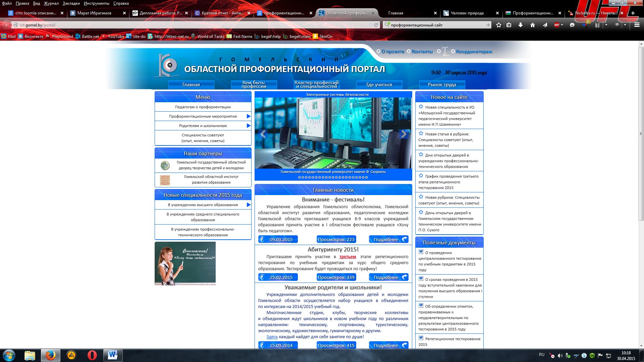Open the Файл menu
644x362 pixels.
(7, 3)
